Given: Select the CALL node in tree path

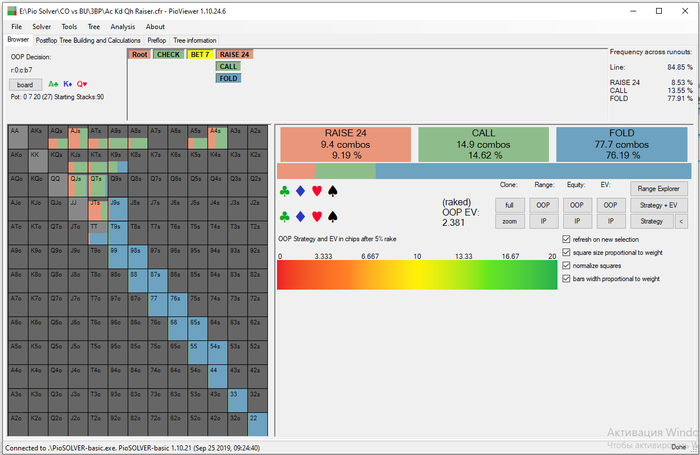Looking at the screenshot, I should 228,67.
